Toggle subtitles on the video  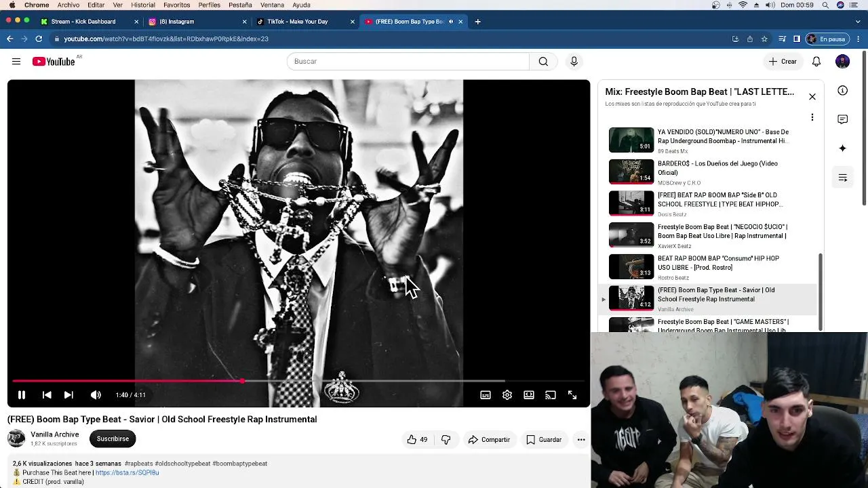[486, 395]
